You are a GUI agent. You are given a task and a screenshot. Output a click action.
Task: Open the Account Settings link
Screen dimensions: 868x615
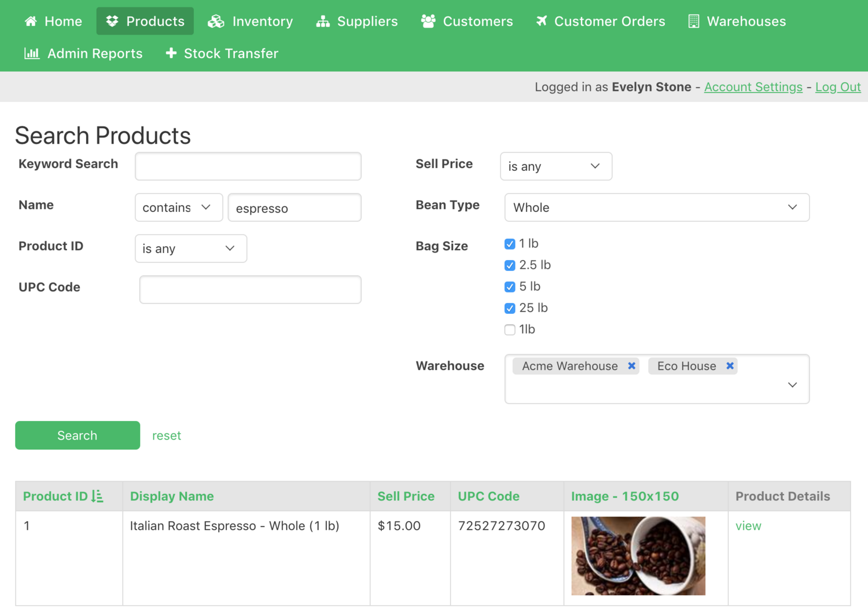pos(753,87)
